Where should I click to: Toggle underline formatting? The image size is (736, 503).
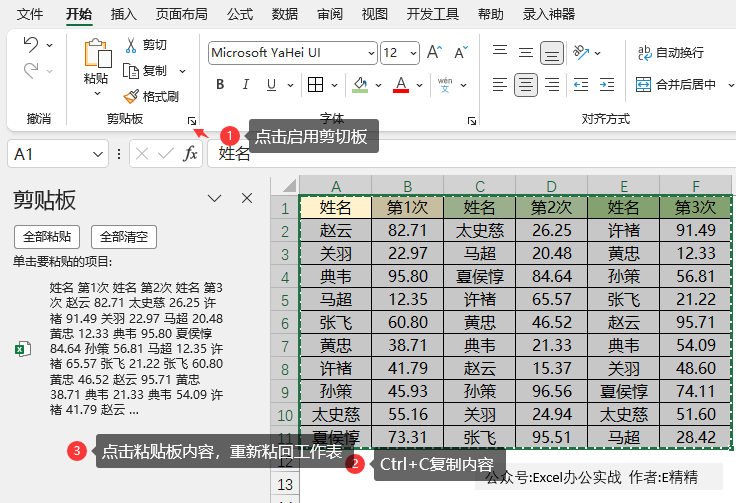pyautogui.click(x=271, y=85)
